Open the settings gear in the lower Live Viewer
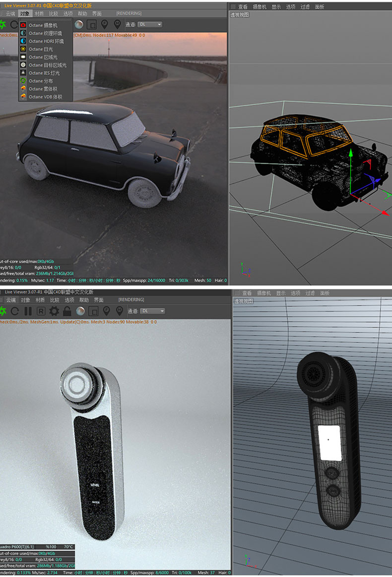This screenshot has width=392, height=577. tap(54, 311)
